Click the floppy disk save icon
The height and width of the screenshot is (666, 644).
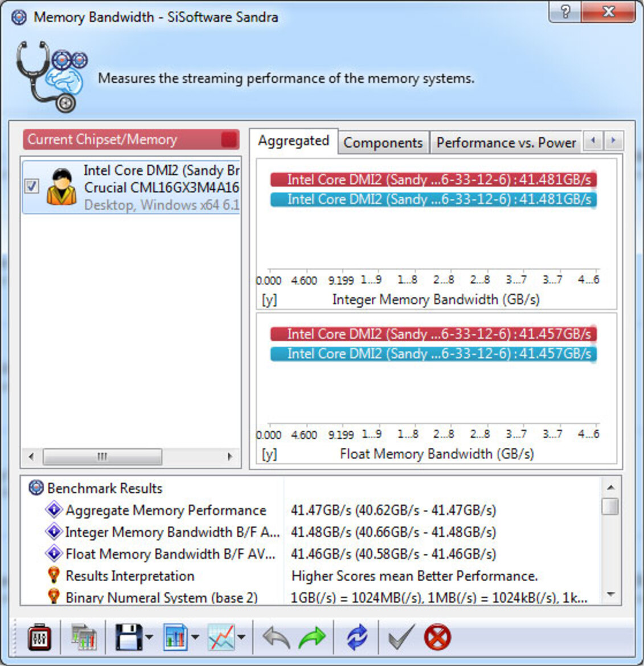pos(128,637)
